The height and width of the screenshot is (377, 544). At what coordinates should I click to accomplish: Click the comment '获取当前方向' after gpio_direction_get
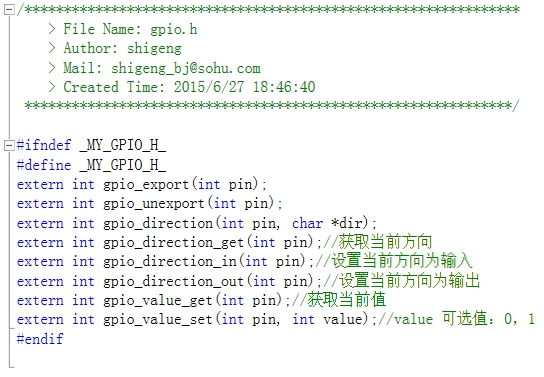pyautogui.click(x=385, y=242)
